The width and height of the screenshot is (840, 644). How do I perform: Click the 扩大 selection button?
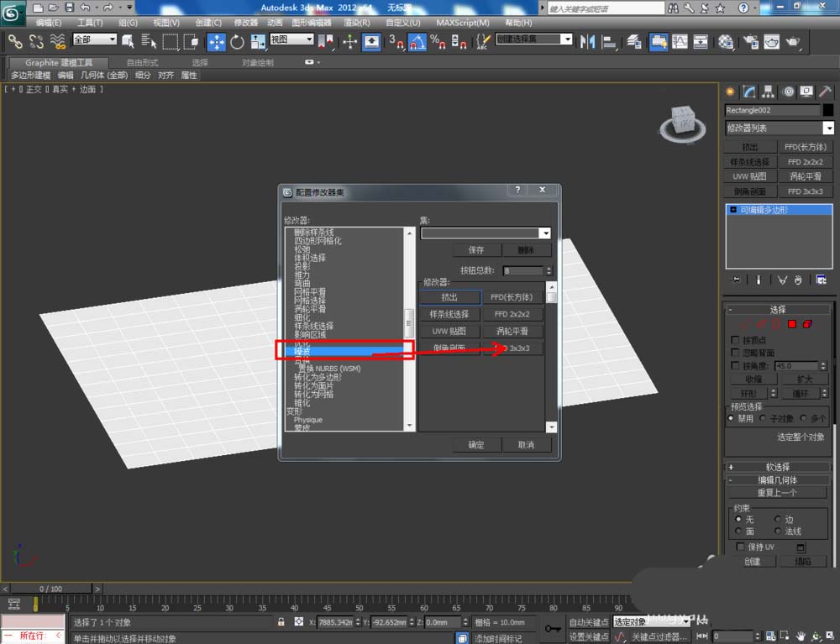[805, 379]
